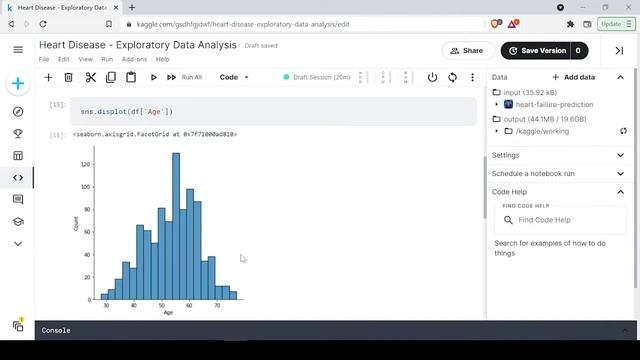Expand the heart-failure-prediction dataset
Screen dimensions: 640x360
point(497,104)
